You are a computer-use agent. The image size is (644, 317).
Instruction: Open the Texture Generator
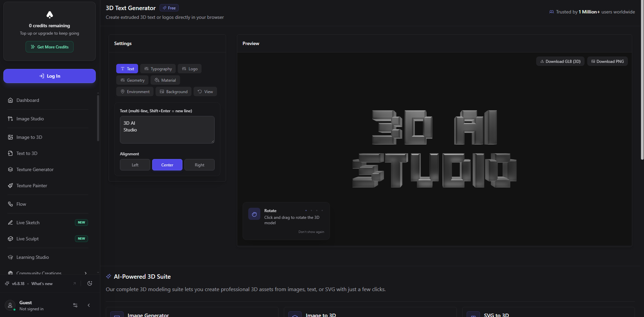48,169
